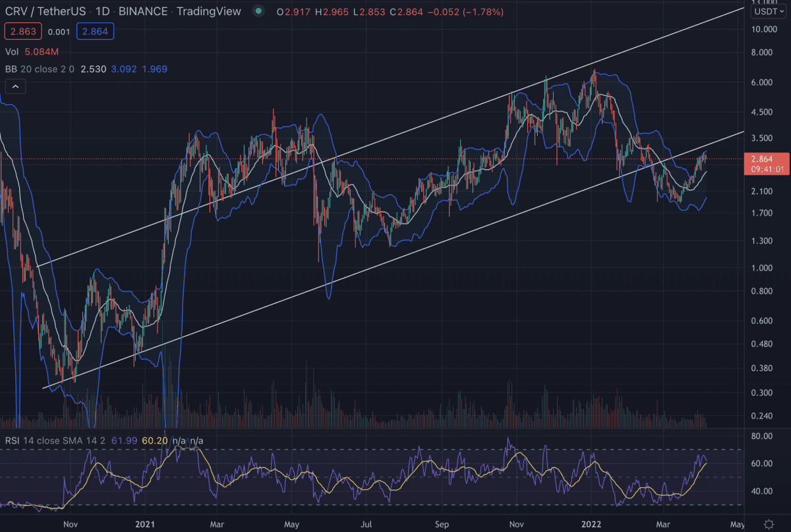Click the Jul label on time axis

click(x=366, y=525)
